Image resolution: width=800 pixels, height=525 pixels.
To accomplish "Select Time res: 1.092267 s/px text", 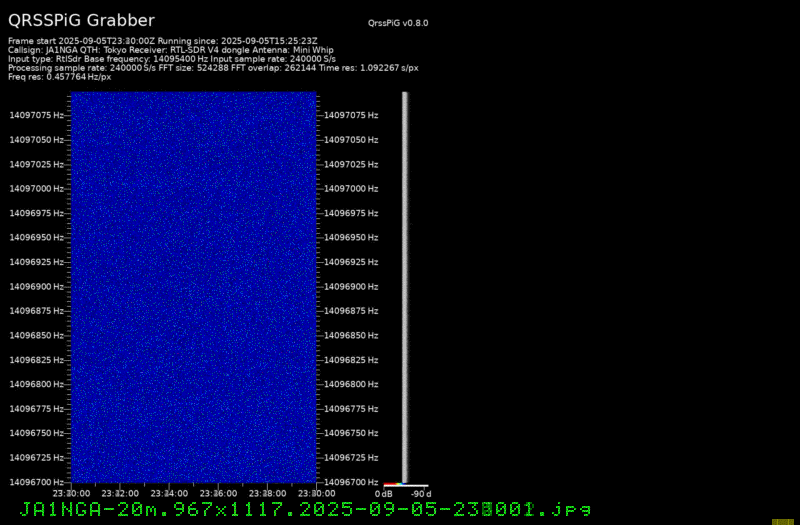I will coord(368,68).
